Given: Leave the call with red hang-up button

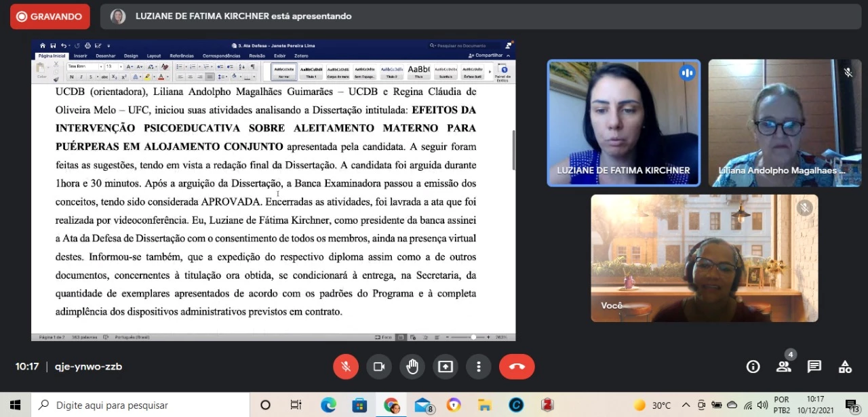Looking at the screenshot, I should click(x=517, y=367).
